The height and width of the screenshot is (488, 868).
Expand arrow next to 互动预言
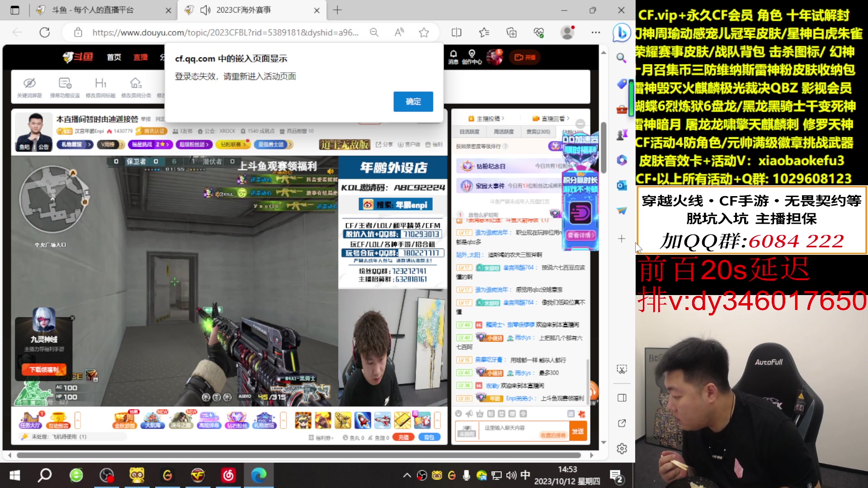point(77,420)
